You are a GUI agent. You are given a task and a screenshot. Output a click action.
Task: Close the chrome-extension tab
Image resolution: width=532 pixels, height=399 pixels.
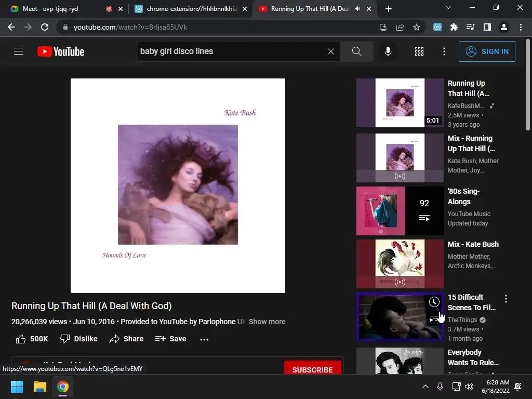pos(245,9)
